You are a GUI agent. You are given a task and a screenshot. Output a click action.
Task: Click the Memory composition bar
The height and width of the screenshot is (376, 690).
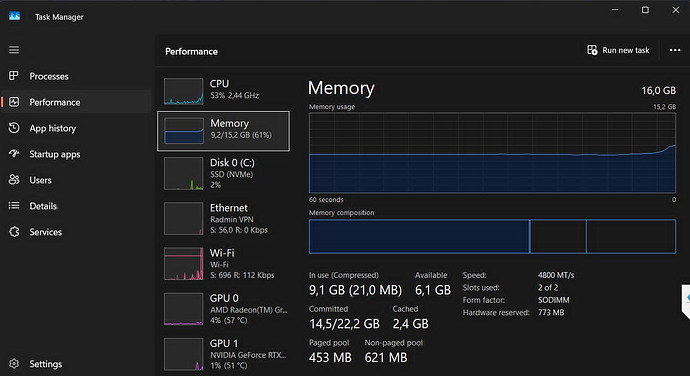[492, 236]
